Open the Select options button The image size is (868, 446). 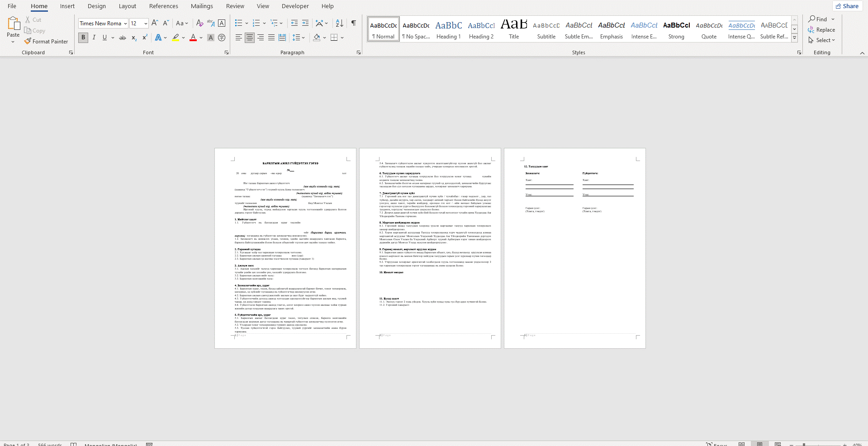(822, 40)
